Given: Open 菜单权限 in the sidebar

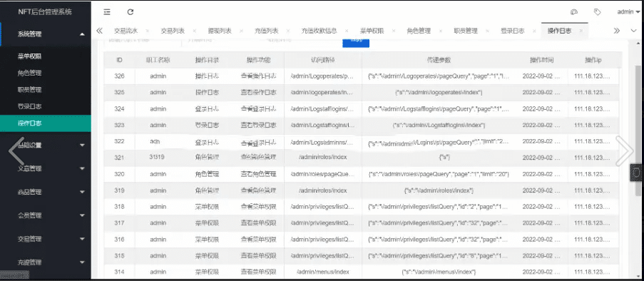Looking at the screenshot, I should (x=29, y=56).
